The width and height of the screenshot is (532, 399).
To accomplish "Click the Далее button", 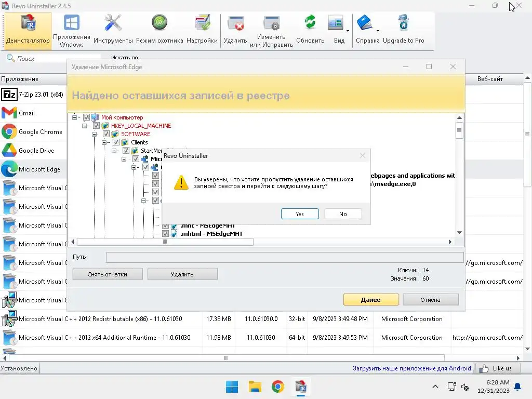I will pos(371,300).
